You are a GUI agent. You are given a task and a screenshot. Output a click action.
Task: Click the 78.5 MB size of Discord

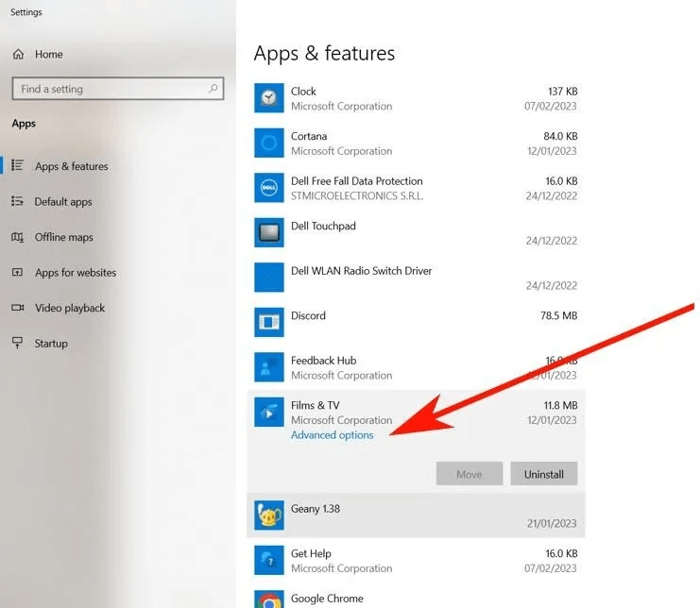pyautogui.click(x=559, y=316)
